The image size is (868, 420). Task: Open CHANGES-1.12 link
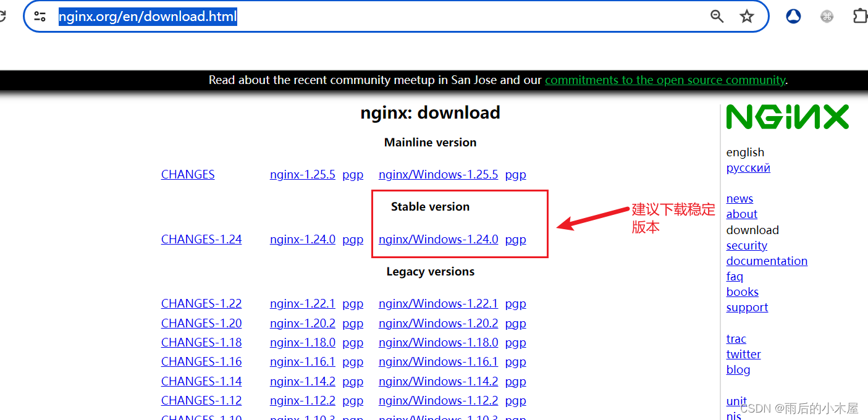(x=201, y=401)
